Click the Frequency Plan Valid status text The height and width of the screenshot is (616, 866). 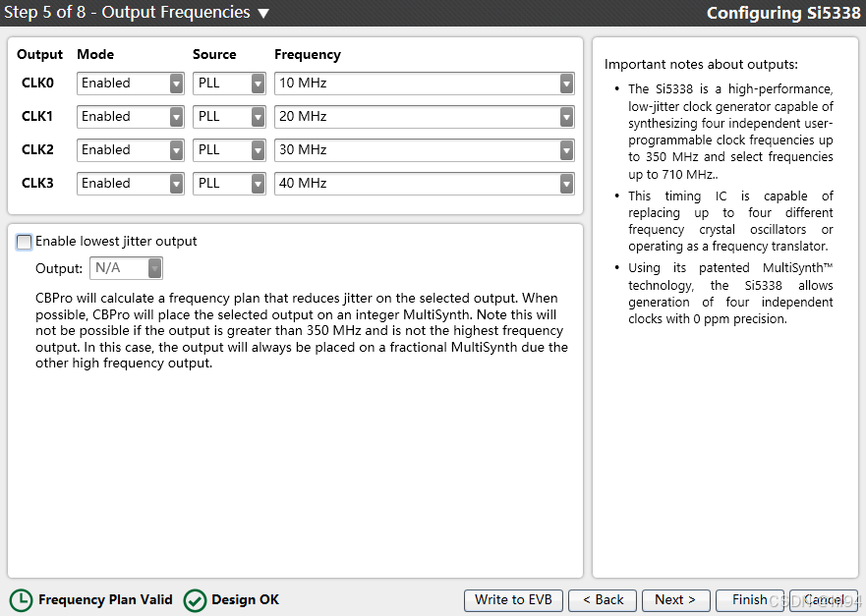[x=105, y=600]
